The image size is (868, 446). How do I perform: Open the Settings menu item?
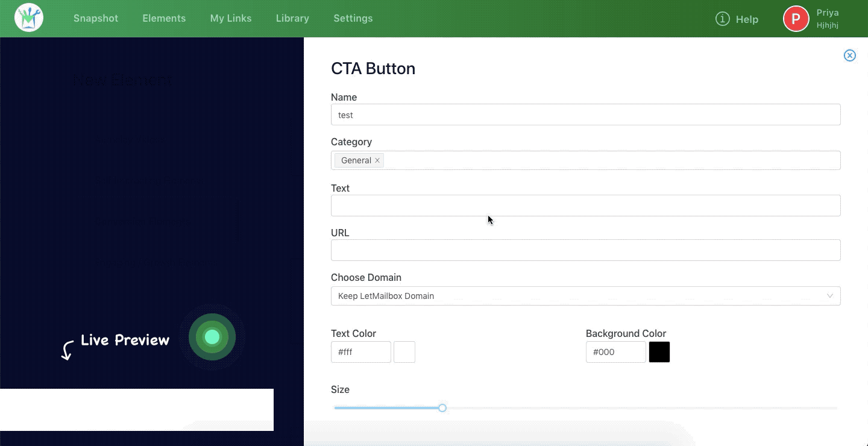coord(353,18)
